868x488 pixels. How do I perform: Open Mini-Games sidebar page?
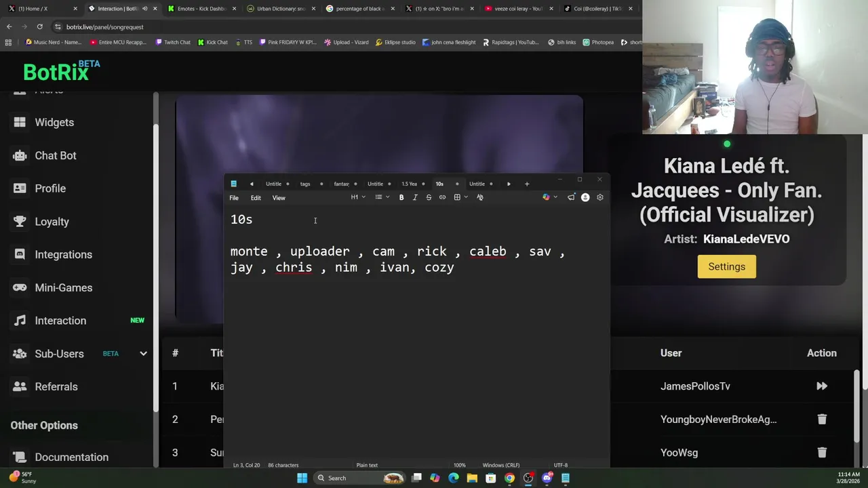63,288
